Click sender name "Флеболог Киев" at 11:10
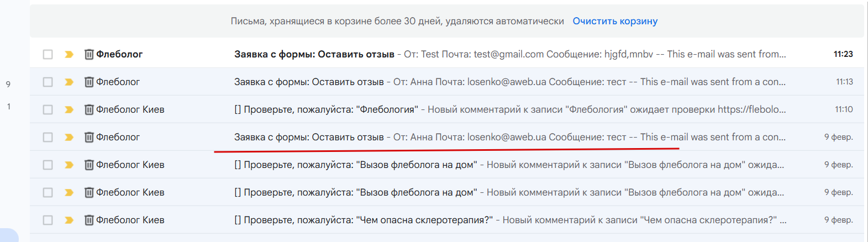 pos(130,109)
